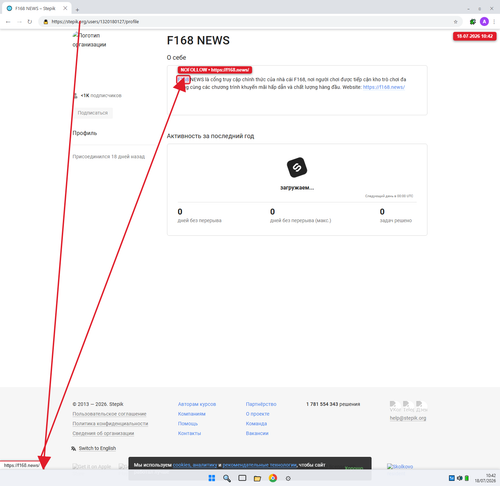Viewport: 500px width, 486px height.
Task: Go back using the browser back arrow
Action: [x=8, y=22]
